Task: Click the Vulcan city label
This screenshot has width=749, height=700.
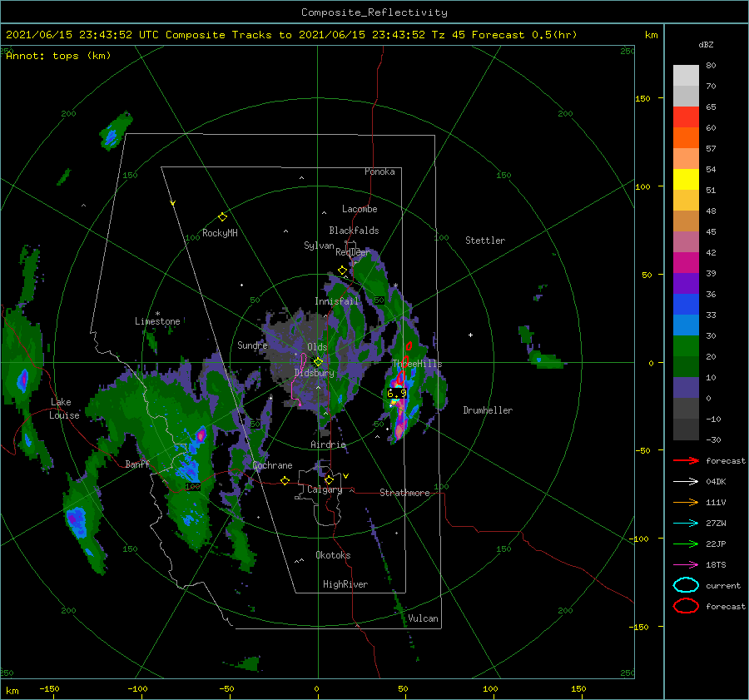Action: click(423, 618)
